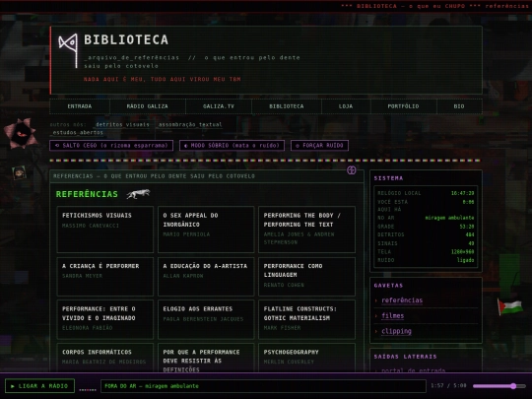Open the Portfólio nav tab
Image resolution: width=532 pixels, height=399 pixels.
[403, 106]
